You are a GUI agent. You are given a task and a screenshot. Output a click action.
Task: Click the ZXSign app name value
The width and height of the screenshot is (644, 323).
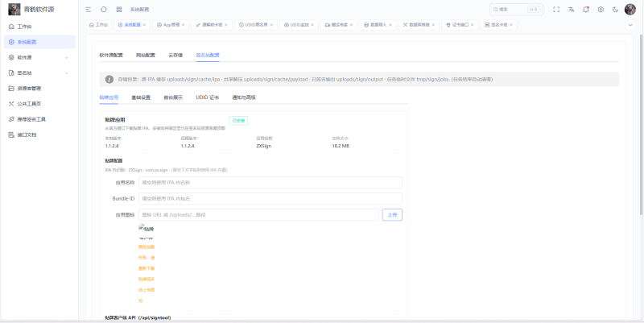[x=264, y=146]
